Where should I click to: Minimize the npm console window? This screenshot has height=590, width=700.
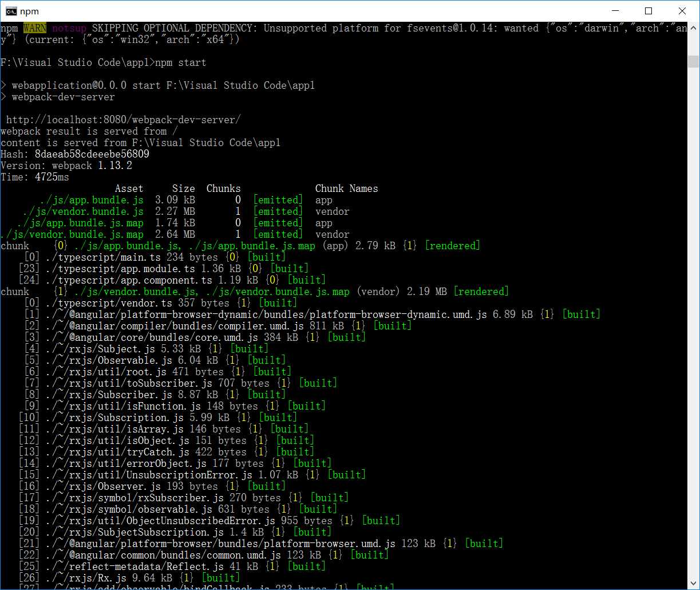coord(615,11)
